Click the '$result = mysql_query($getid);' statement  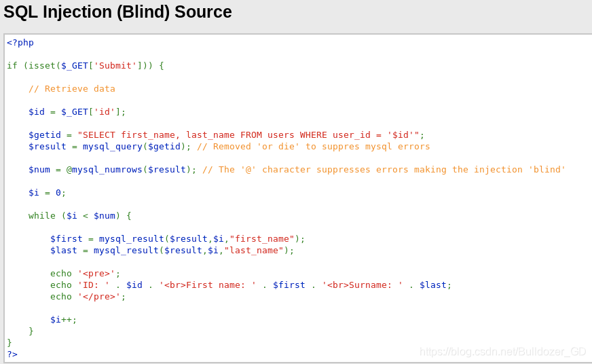point(110,147)
